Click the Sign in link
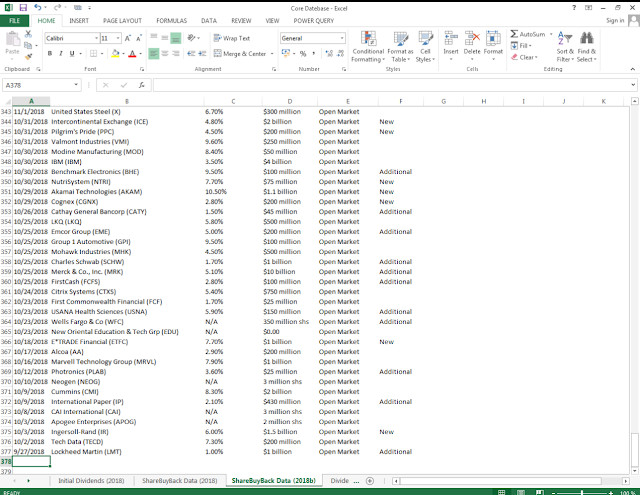 [615, 20]
